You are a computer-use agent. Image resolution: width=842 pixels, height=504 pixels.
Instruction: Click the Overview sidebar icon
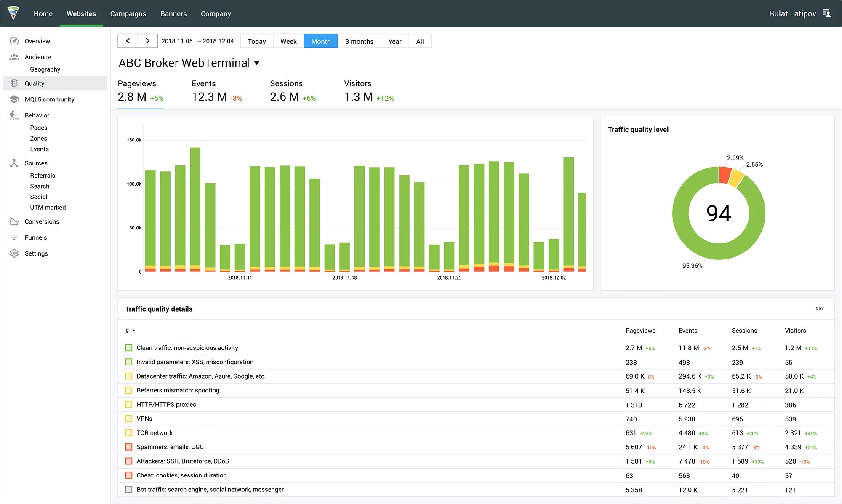(x=15, y=41)
